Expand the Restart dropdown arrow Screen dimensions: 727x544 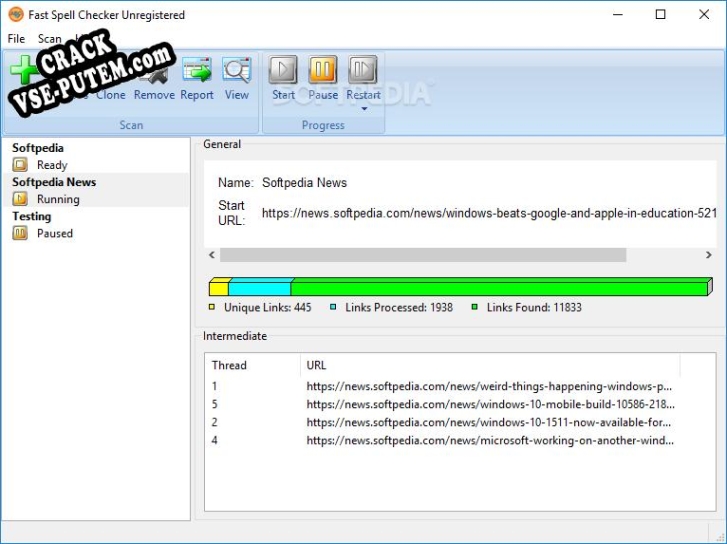click(x=364, y=109)
